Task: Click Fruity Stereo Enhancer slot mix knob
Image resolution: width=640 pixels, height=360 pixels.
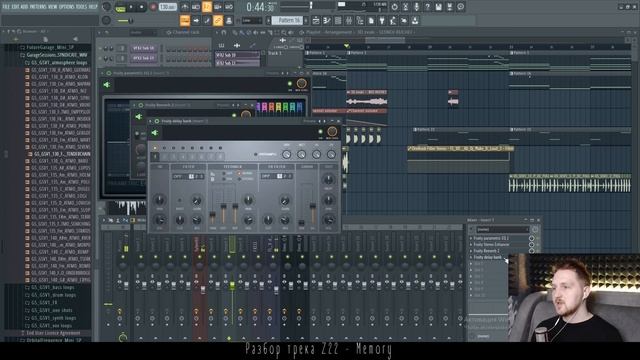Action: pos(531,244)
